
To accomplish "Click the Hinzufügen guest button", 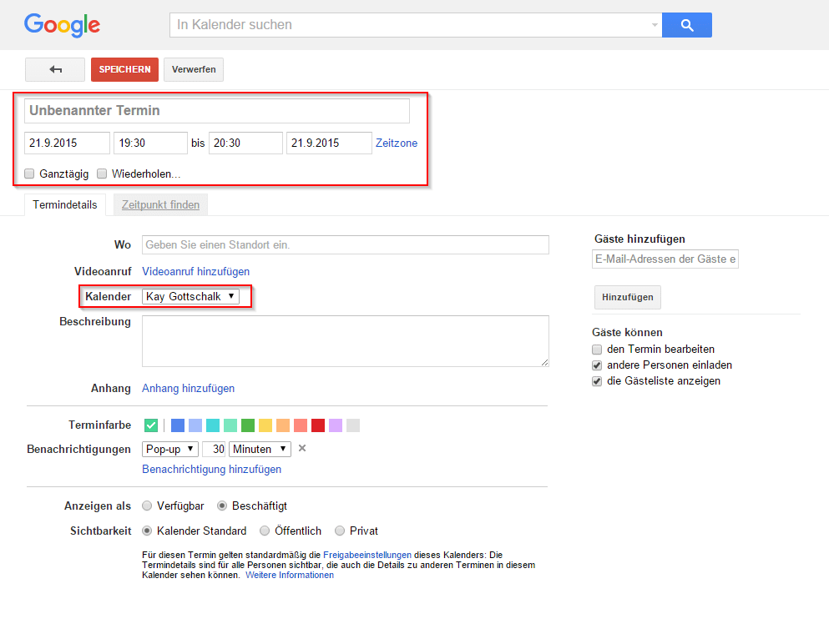I will click(628, 298).
